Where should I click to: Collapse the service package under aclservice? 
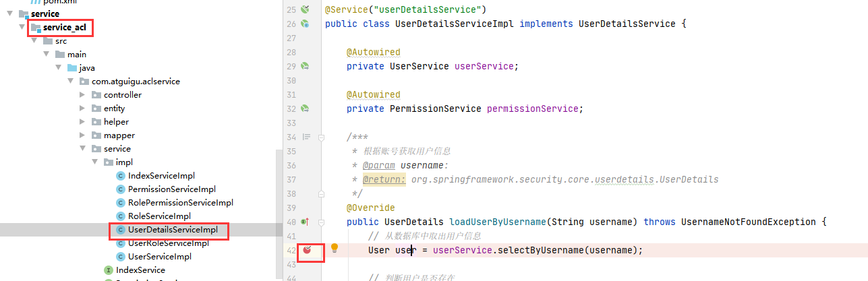click(83, 148)
